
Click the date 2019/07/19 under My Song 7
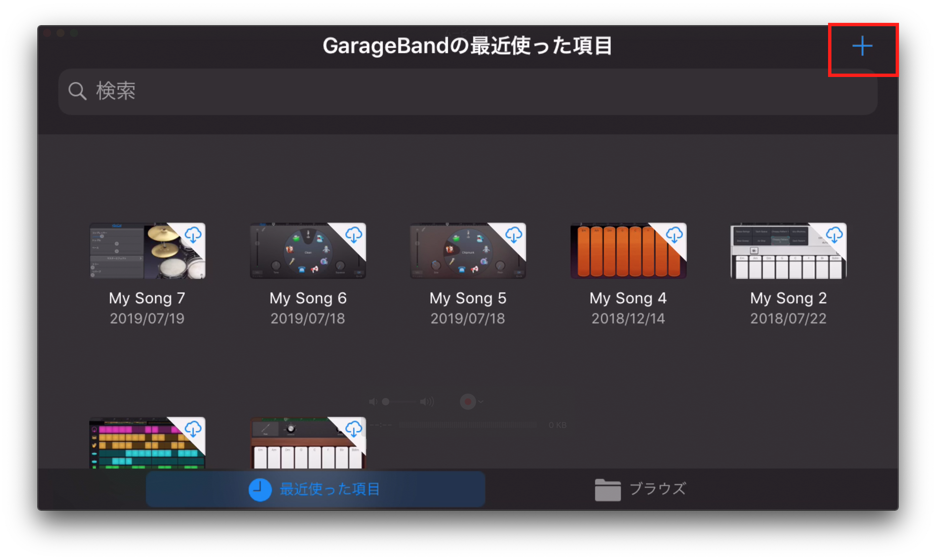(x=147, y=319)
